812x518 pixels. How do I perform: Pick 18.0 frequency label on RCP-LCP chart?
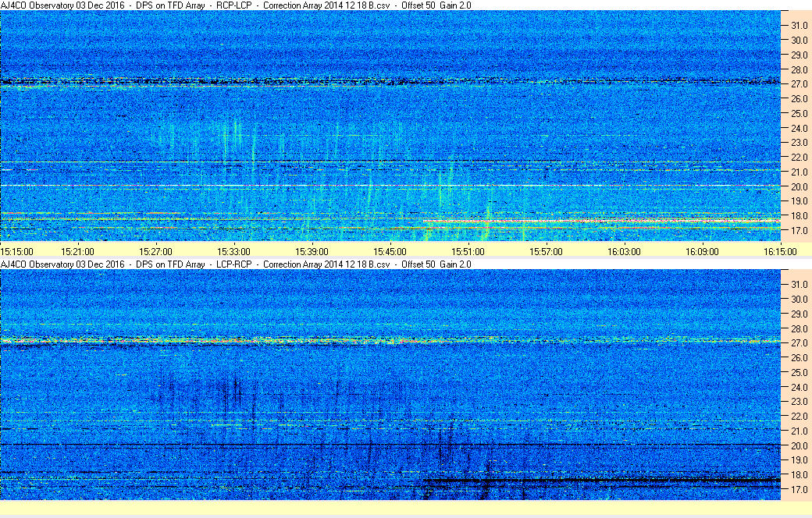799,216
